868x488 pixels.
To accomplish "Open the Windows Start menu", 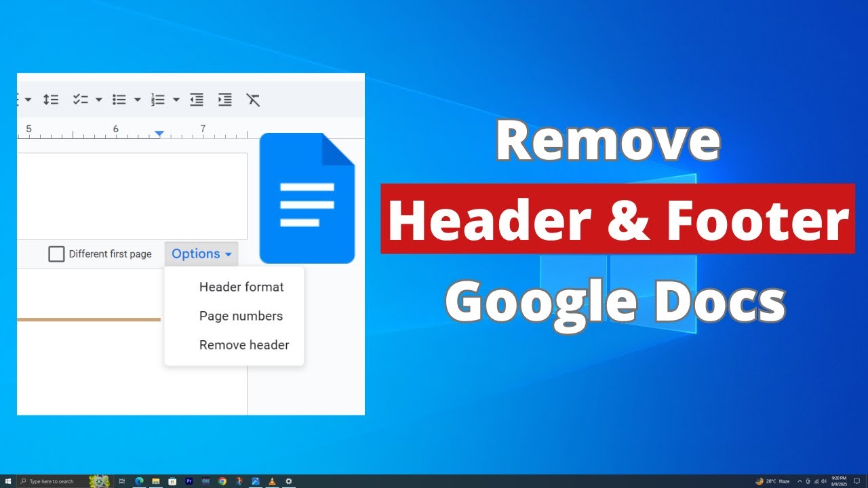I will tap(7, 481).
